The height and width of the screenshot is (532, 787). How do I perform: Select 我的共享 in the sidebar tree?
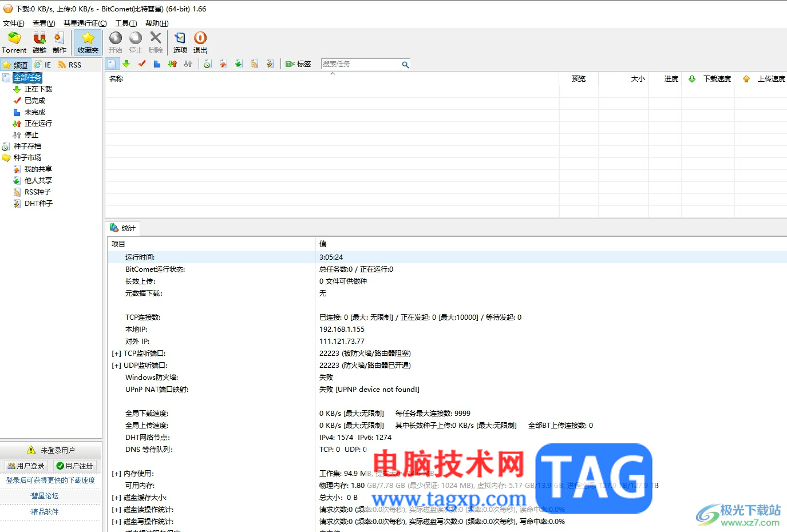(x=38, y=169)
